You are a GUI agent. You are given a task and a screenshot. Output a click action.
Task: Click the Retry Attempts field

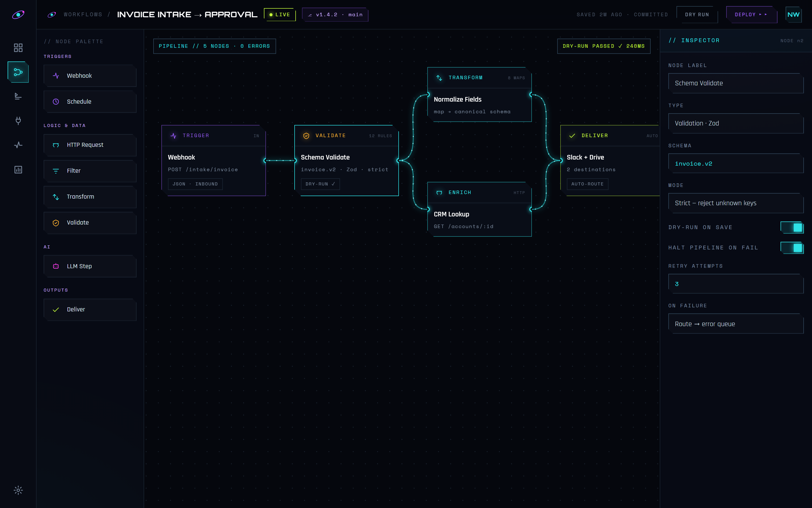pos(736,284)
